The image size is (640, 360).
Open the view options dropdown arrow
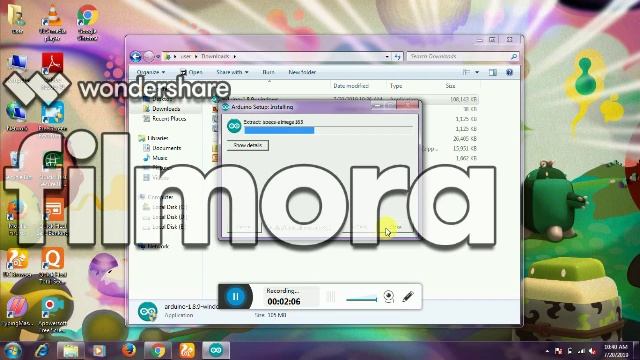pos(477,72)
